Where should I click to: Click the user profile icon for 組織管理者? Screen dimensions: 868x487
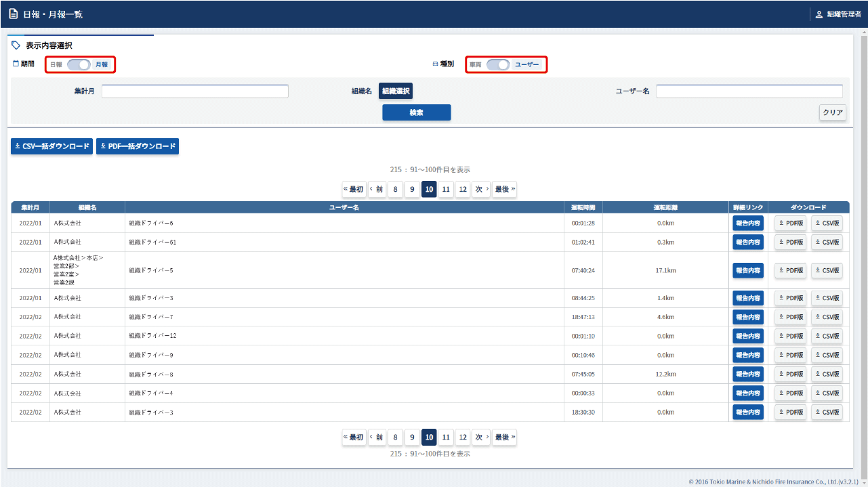point(819,14)
